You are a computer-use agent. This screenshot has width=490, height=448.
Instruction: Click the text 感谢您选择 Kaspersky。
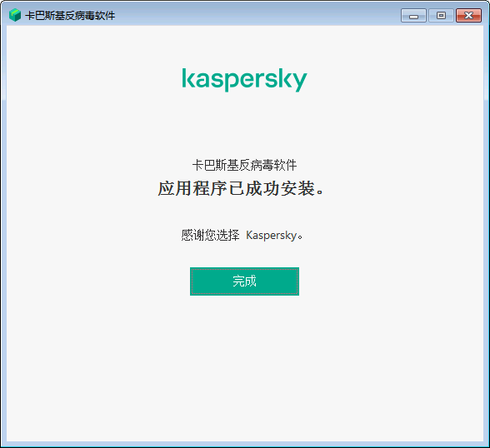(x=242, y=235)
